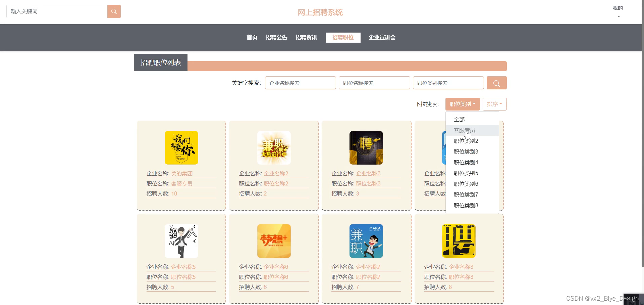Viewport: 644px width, 305px height.
Task: Open the 美的集团 yellow job image
Action: [181, 148]
